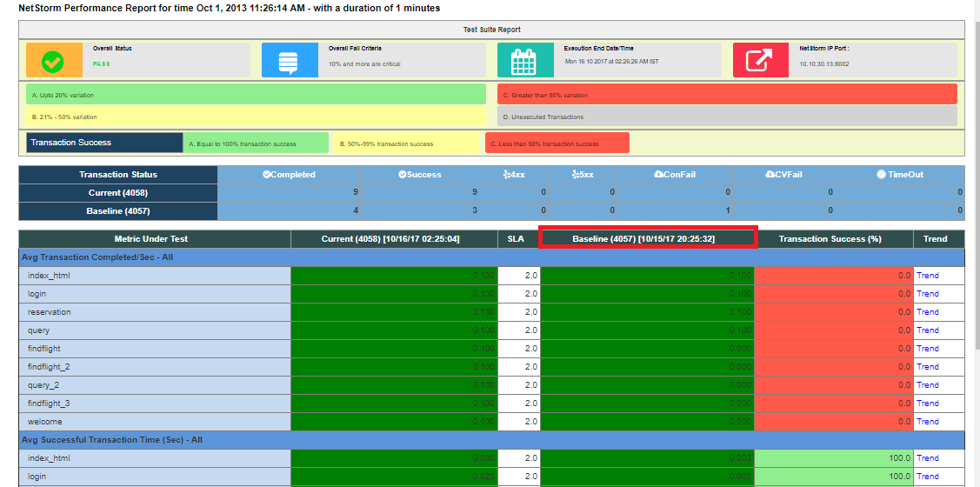Click the green checkmark Overall Status icon
Screen dimensions: 980x487
(54, 60)
